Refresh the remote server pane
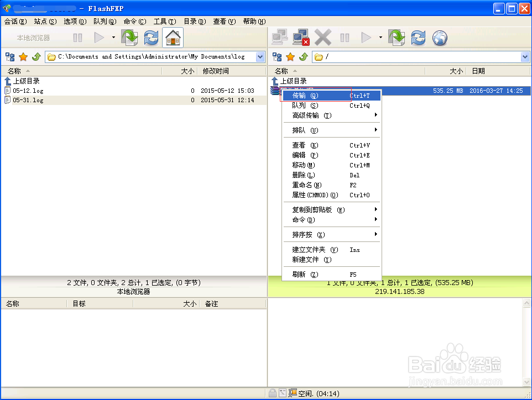The width and height of the screenshot is (532, 400). click(418, 38)
